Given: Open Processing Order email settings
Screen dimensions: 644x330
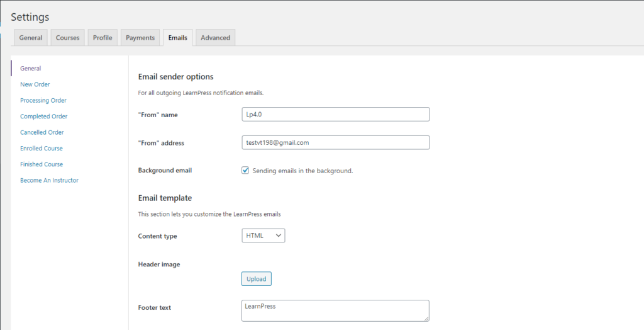Looking at the screenshot, I should tap(43, 101).
